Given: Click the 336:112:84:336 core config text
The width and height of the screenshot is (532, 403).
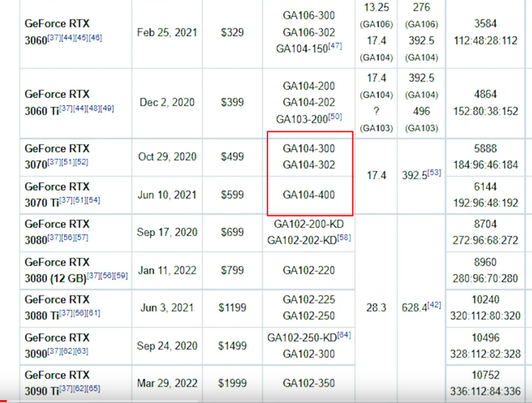Looking at the screenshot, I should coord(486,392).
